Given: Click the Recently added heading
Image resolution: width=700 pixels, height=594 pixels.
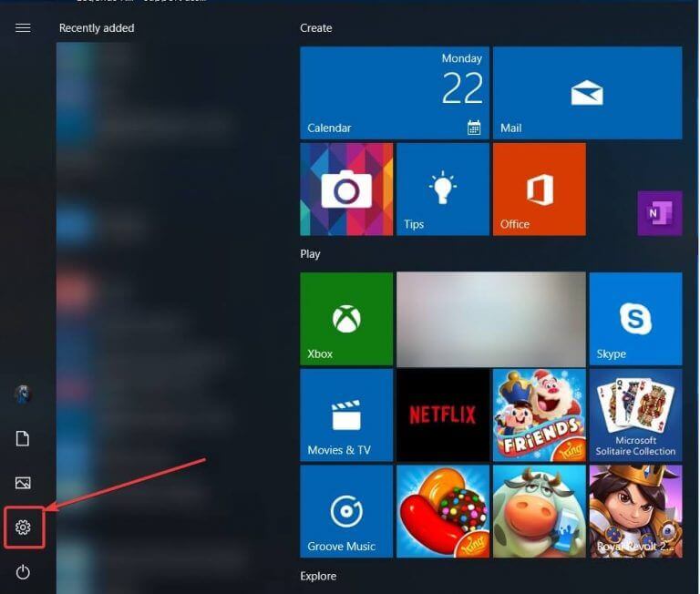Looking at the screenshot, I should pos(97,28).
